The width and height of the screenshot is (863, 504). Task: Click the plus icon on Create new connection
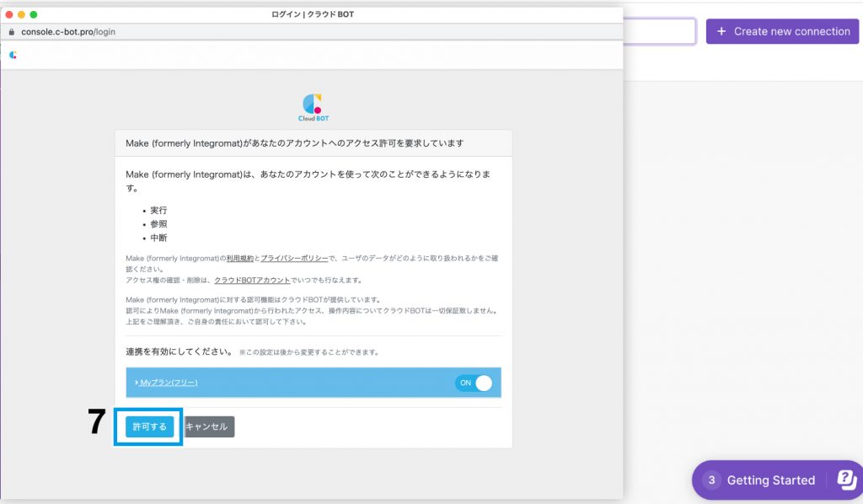(721, 31)
